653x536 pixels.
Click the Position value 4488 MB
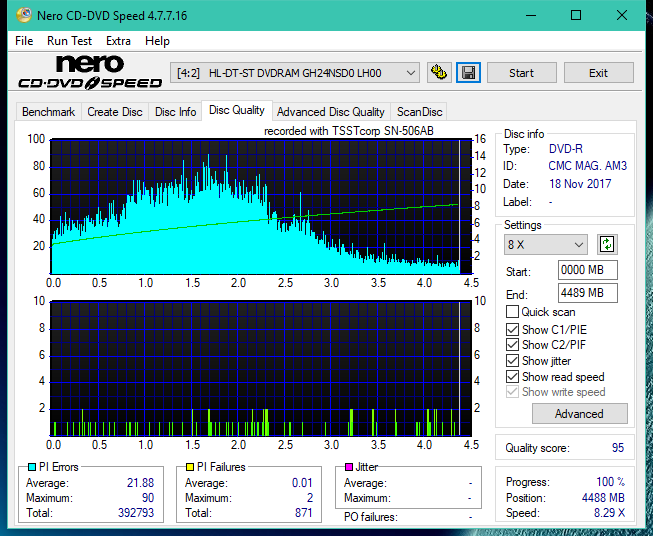tap(603, 498)
